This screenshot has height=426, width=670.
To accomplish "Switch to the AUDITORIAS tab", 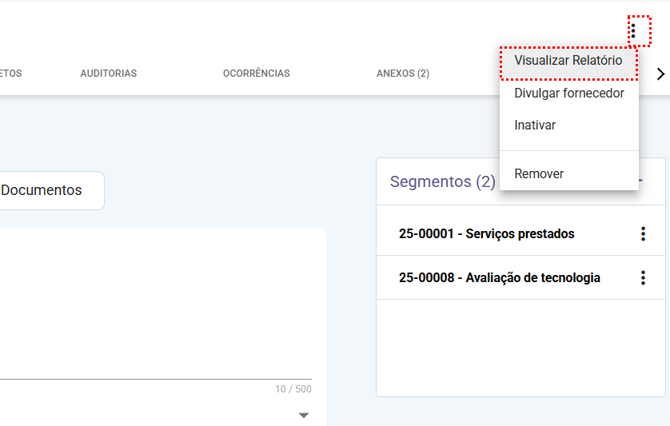I will 108,73.
